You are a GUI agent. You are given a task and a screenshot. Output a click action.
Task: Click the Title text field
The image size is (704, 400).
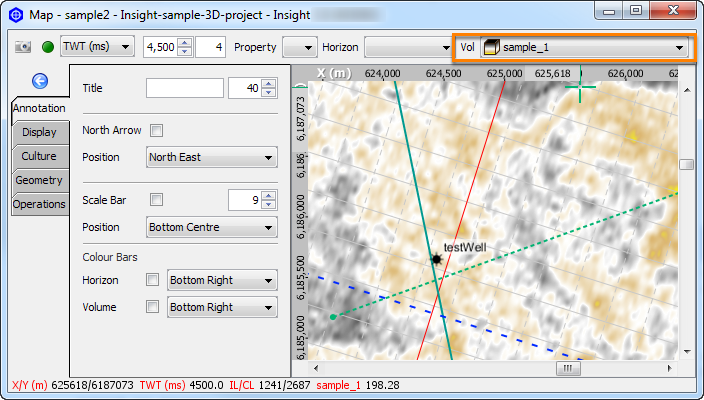pos(185,88)
